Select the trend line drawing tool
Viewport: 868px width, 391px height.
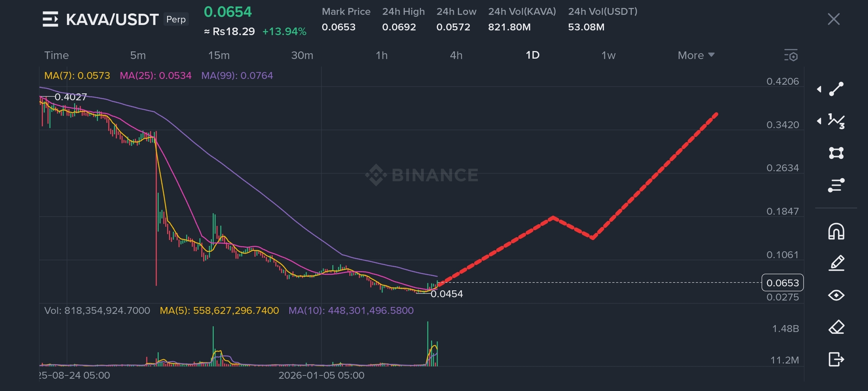836,89
